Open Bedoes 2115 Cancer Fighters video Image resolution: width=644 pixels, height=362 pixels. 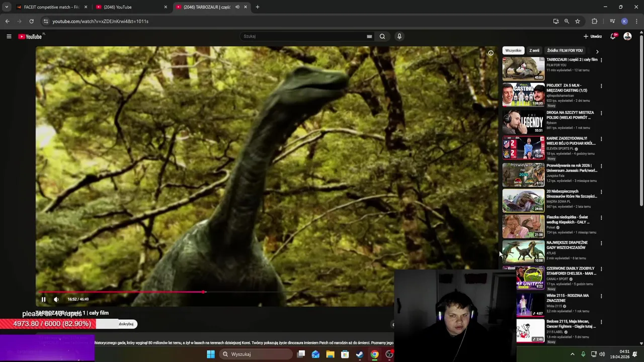[572, 324]
